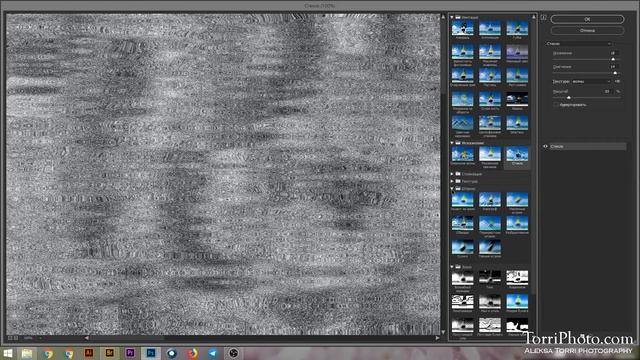640x360 pixels.
Task: Choose the Цветные карандаши (Colored Pencil) filter
Action: click(462, 123)
